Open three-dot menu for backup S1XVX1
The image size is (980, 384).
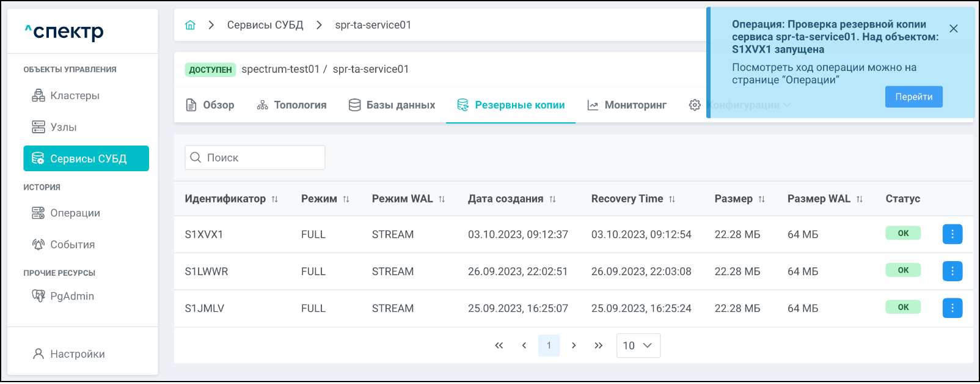click(952, 234)
